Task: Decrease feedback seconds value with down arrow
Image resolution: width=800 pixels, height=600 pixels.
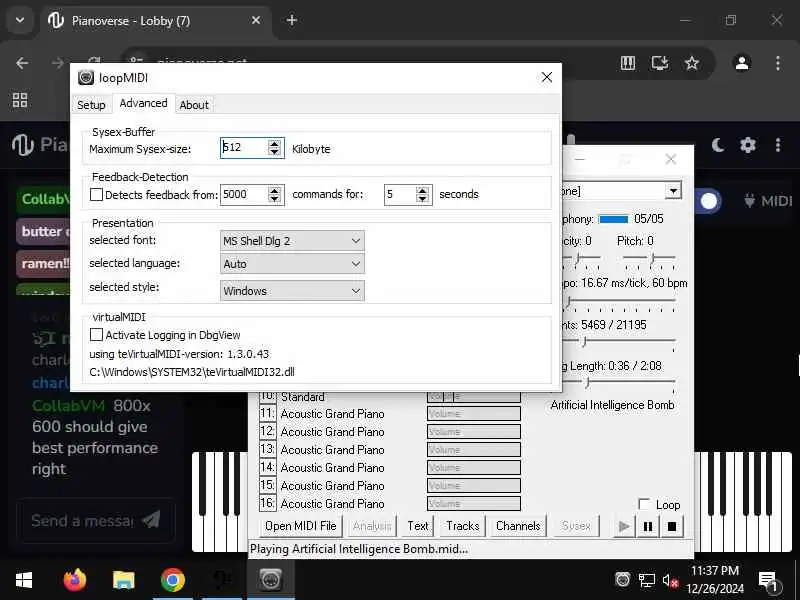Action: 422,199
